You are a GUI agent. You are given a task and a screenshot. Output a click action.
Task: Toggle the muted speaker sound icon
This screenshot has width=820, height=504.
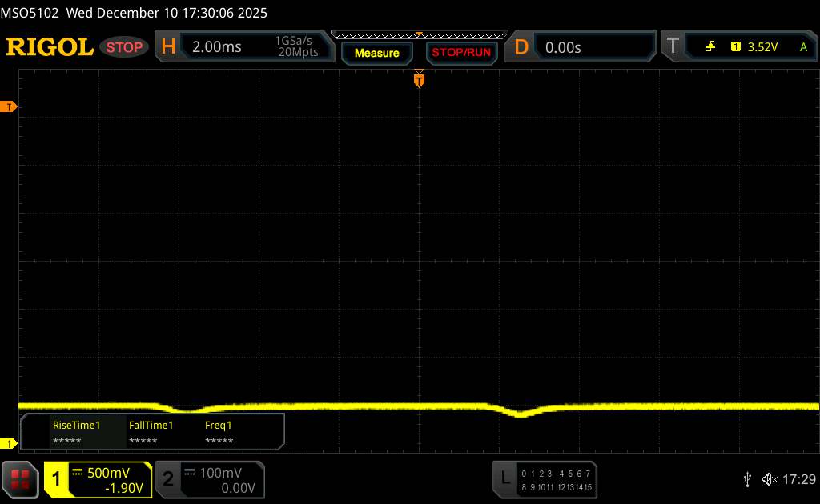769,479
